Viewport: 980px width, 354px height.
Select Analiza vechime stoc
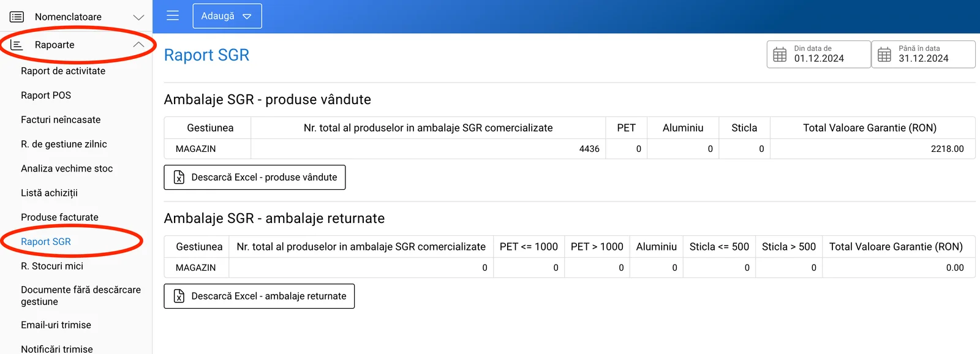(67, 168)
